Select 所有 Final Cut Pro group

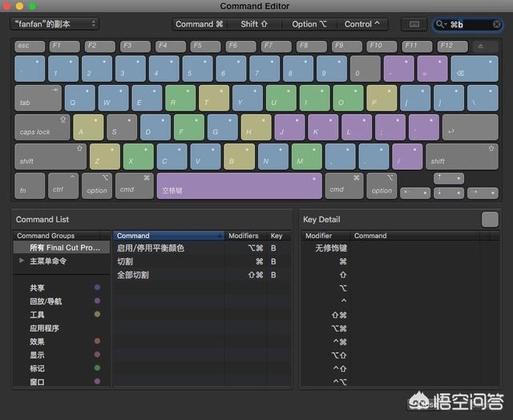point(62,248)
